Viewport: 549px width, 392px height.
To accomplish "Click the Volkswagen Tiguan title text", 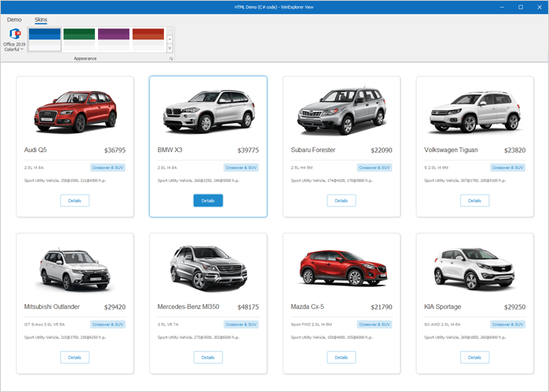I will (x=451, y=151).
